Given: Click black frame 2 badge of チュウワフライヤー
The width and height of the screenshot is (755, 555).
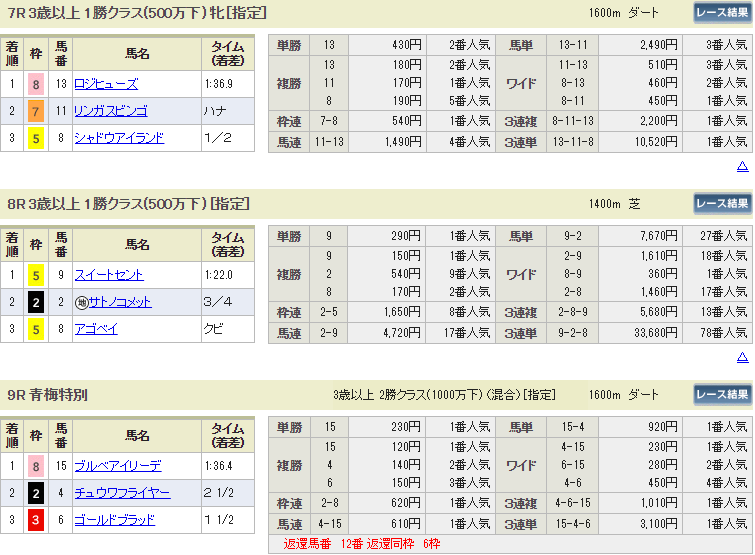Looking at the screenshot, I should pyautogui.click(x=36, y=493).
